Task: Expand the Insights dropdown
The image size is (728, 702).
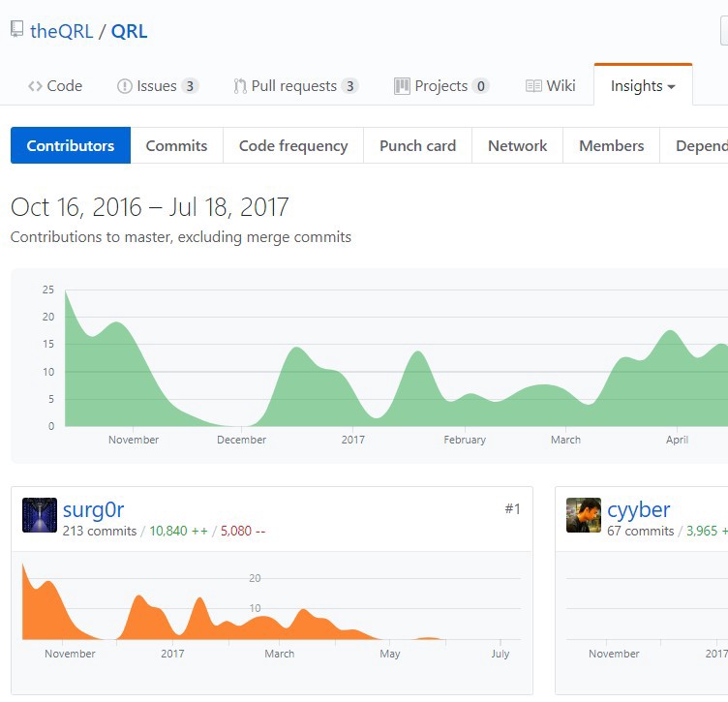Action: (x=643, y=86)
